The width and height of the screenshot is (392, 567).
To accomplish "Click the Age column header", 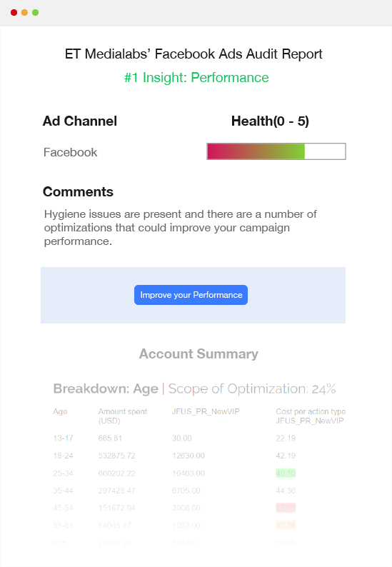I will pyautogui.click(x=60, y=411).
